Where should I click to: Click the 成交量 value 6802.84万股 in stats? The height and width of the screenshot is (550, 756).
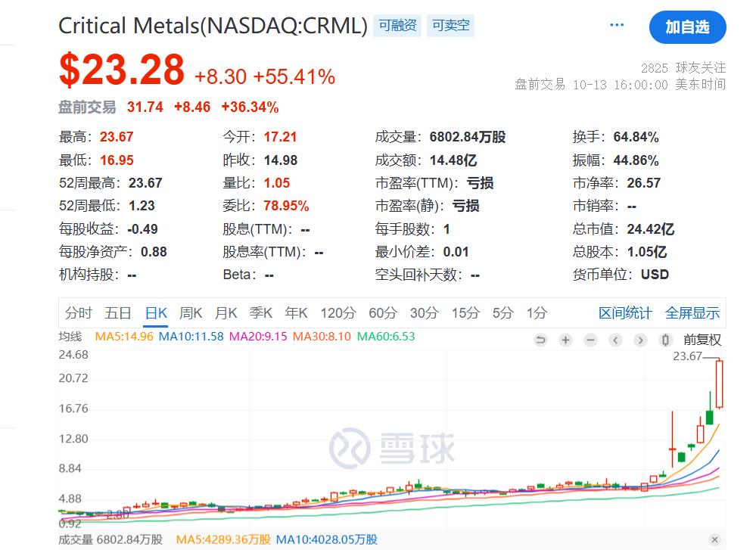[x=467, y=137]
